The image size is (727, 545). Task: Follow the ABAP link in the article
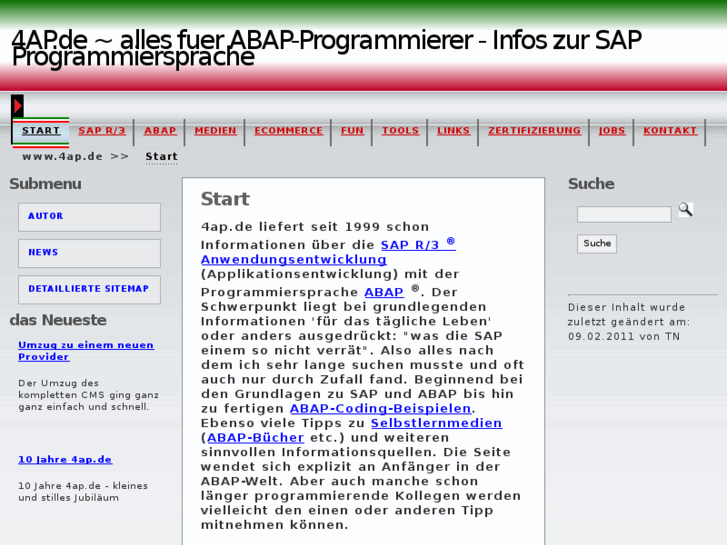[384, 292]
